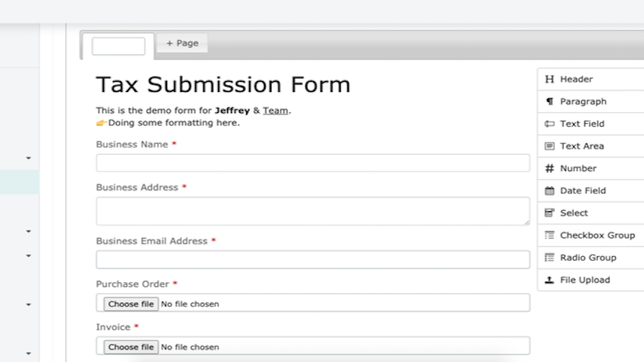
Task: Pick the Number hash icon
Action: (549, 168)
